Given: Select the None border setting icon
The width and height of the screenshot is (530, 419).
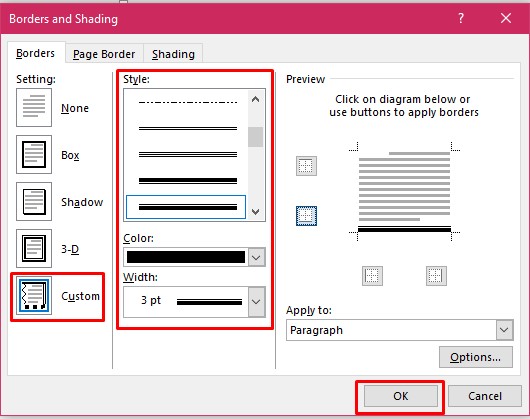Looking at the screenshot, I should click(x=34, y=107).
